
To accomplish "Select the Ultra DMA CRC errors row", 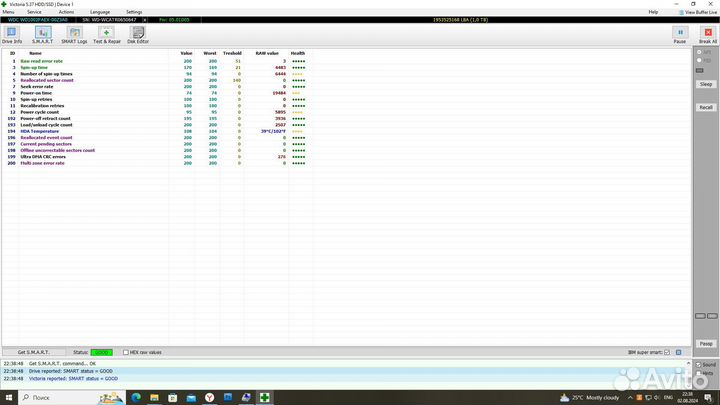I will [x=158, y=157].
